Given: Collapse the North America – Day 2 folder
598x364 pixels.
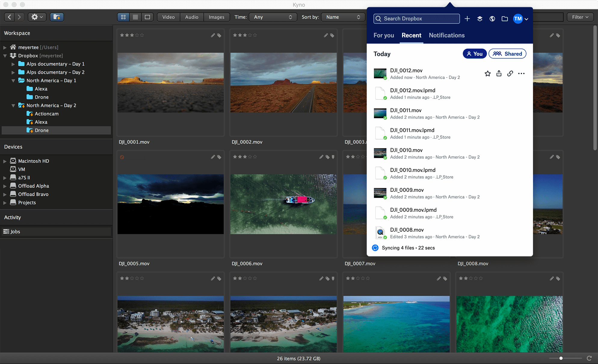Looking at the screenshot, I should [13, 106].
